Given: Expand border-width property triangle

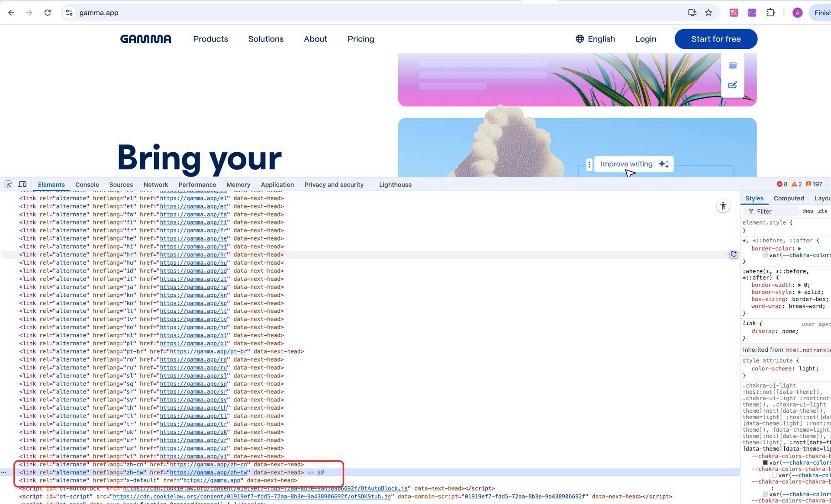Looking at the screenshot, I should pyautogui.click(x=799, y=285).
